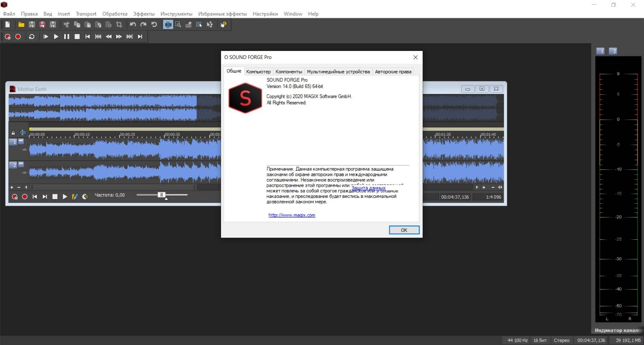Image resolution: width=644 pixels, height=345 pixels.
Task: Select the Edit tool highlighted in blue
Action: click(x=168, y=24)
